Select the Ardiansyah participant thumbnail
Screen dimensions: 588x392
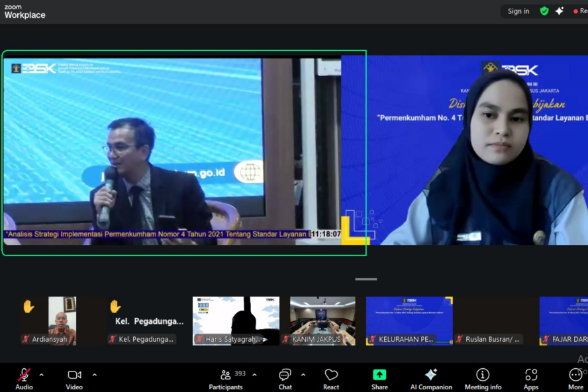coord(62,320)
